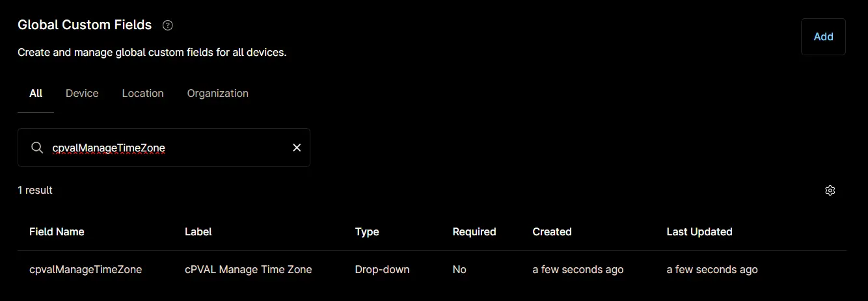Open table settings gear icon
Viewport: 868px width, 301px height.
click(x=830, y=190)
